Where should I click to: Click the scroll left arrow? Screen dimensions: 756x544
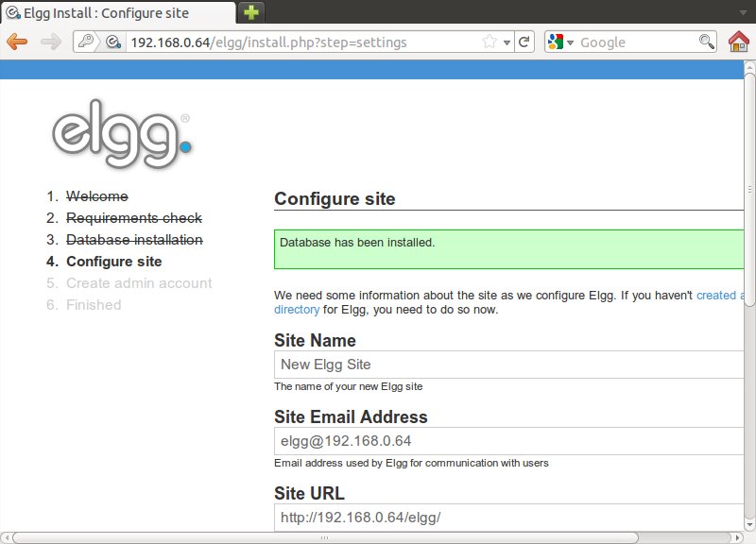7,537
